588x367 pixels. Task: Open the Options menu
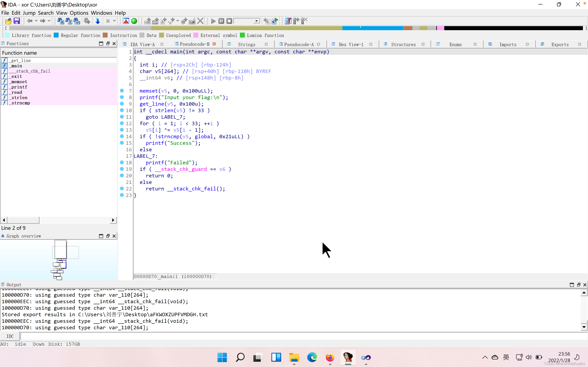tap(79, 13)
